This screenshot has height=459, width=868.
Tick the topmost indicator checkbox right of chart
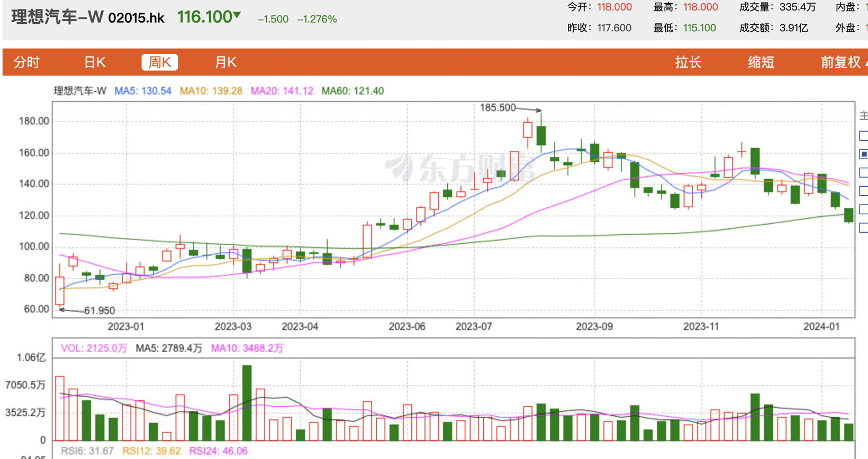[863, 136]
